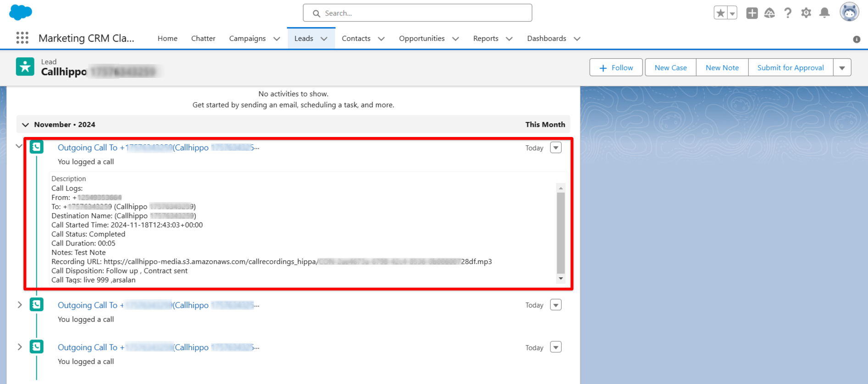
Task: Open the Opportunities tab
Action: point(422,38)
